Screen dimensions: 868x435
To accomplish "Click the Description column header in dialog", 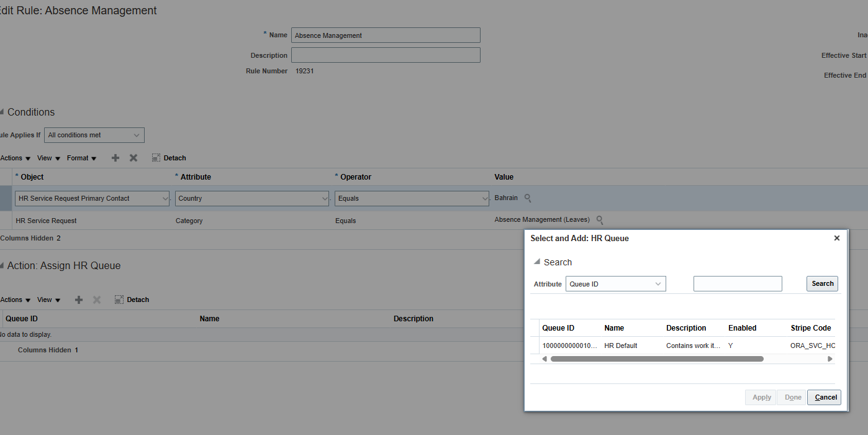I will pyautogui.click(x=686, y=328).
